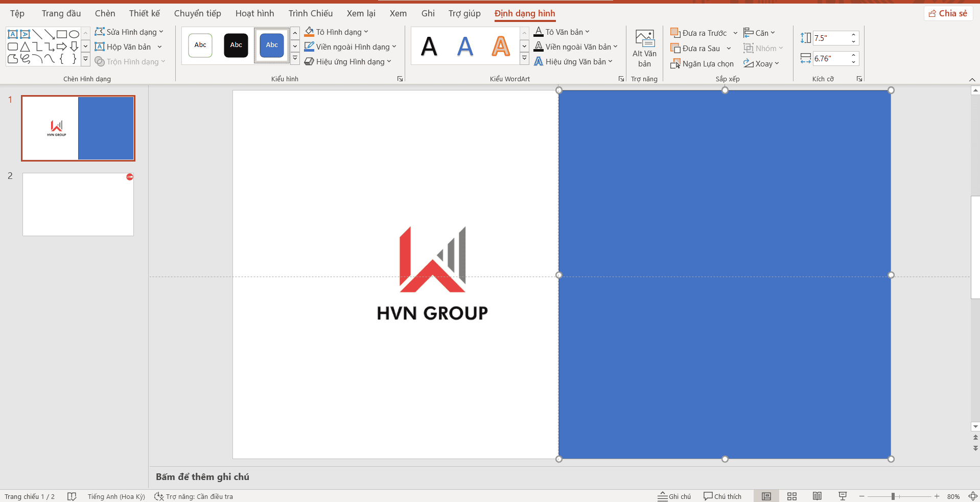The height and width of the screenshot is (502, 980).
Task: Select the oval shape in shapes gallery
Action: (74, 34)
